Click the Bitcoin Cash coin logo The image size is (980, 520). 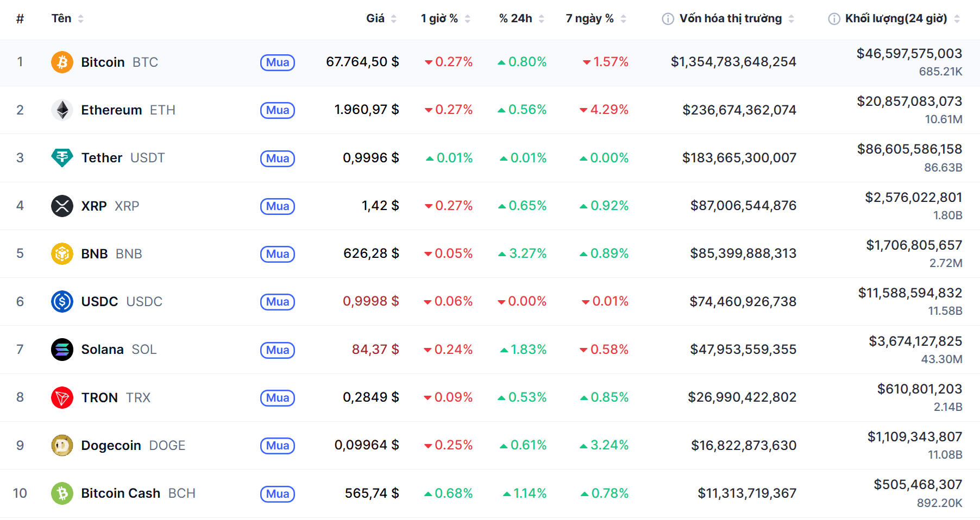click(x=62, y=493)
